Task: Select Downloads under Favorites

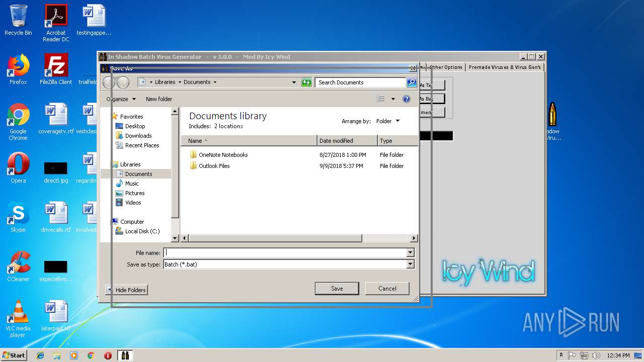Action: (x=138, y=136)
